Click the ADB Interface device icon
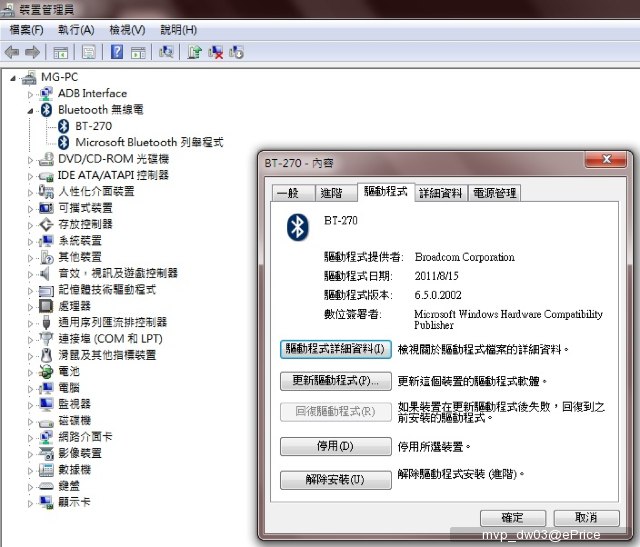Viewport: 640px width, 547px height. (46, 93)
